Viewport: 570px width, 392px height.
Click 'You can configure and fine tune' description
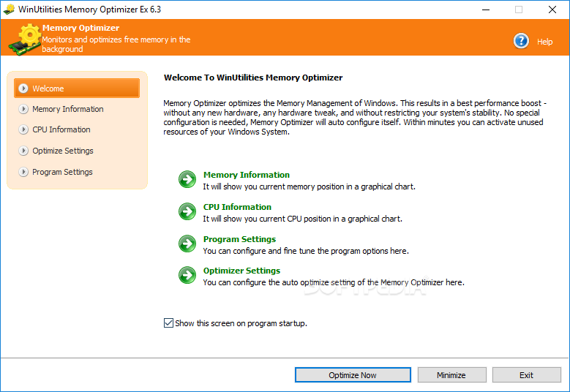pos(306,251)
